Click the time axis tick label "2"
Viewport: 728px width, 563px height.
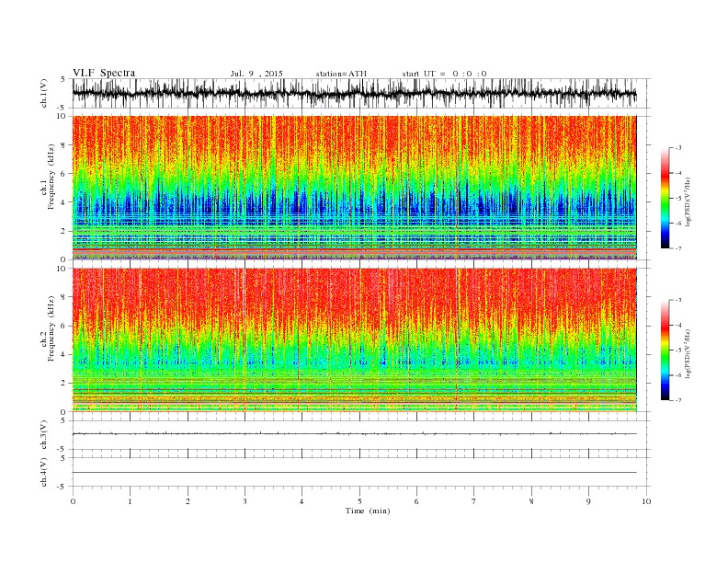point(188,501)
